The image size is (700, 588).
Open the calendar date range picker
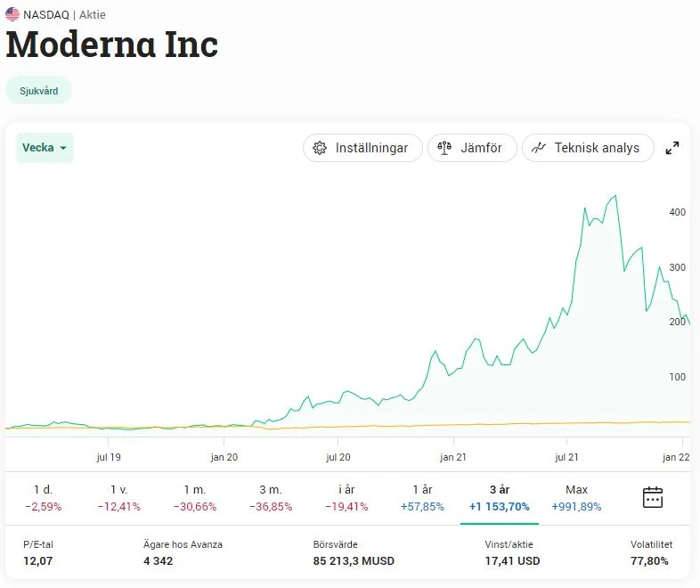click(x=653, y=497)
